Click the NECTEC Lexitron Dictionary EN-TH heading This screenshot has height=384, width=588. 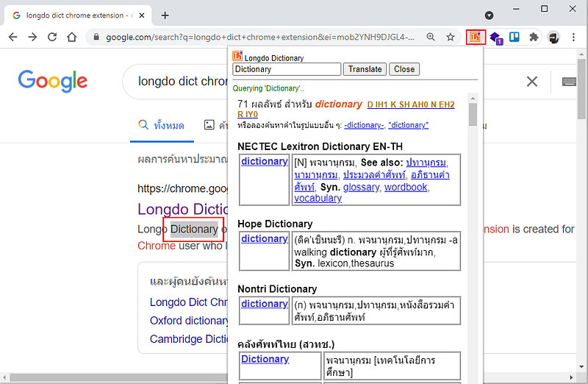pos(320,146)
